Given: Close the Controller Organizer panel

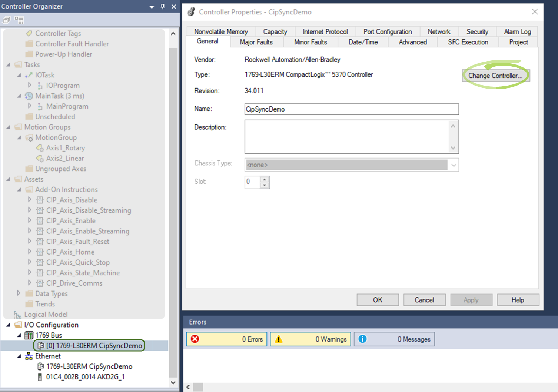Looking at the screenshot, I should coord(174,6).
